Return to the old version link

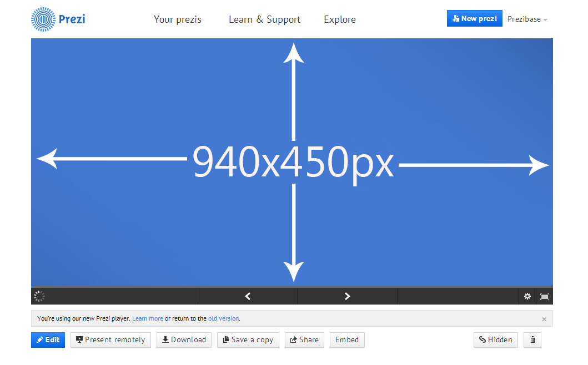pos(224,318)
